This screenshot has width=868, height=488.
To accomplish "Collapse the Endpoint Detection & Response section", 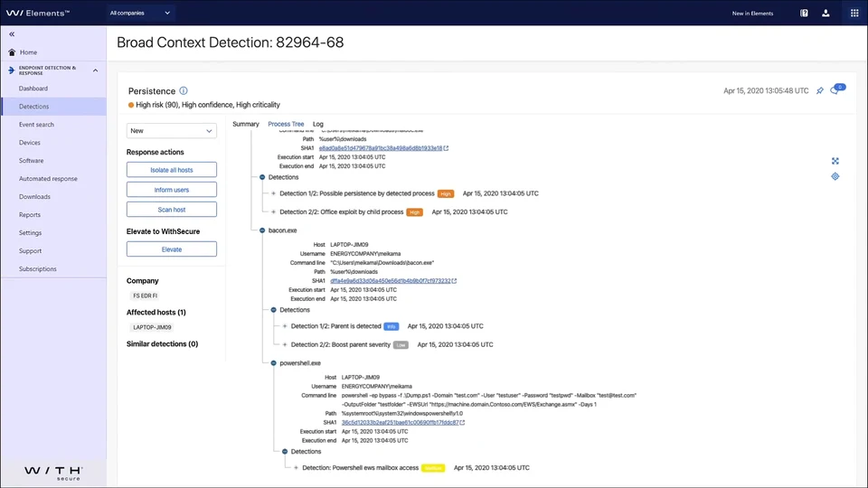I will coord(95,70).
